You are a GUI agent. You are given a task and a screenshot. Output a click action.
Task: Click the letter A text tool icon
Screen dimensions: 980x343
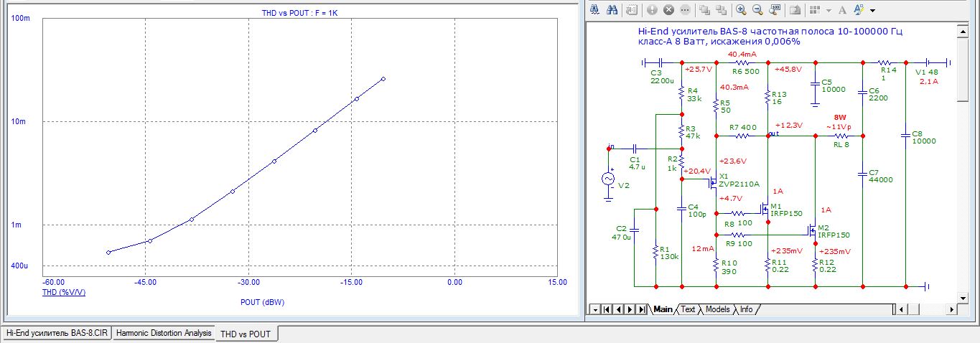click(843, 10)
